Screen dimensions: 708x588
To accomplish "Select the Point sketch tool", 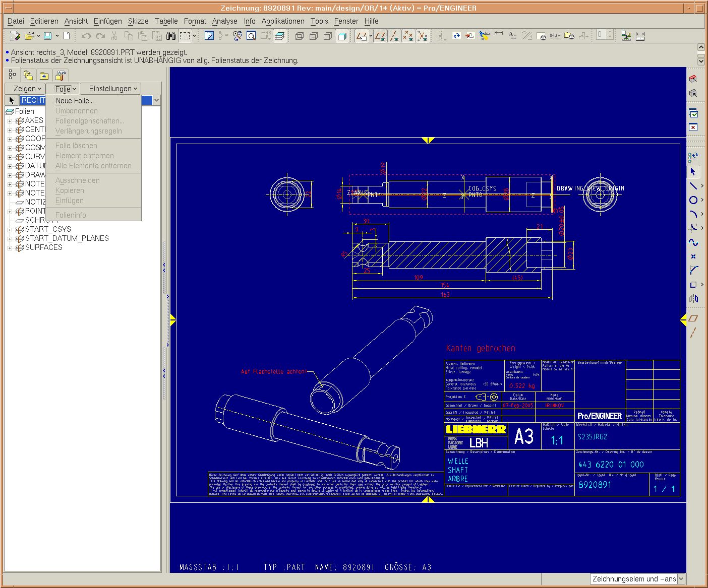I will click(x=693, y=256).
